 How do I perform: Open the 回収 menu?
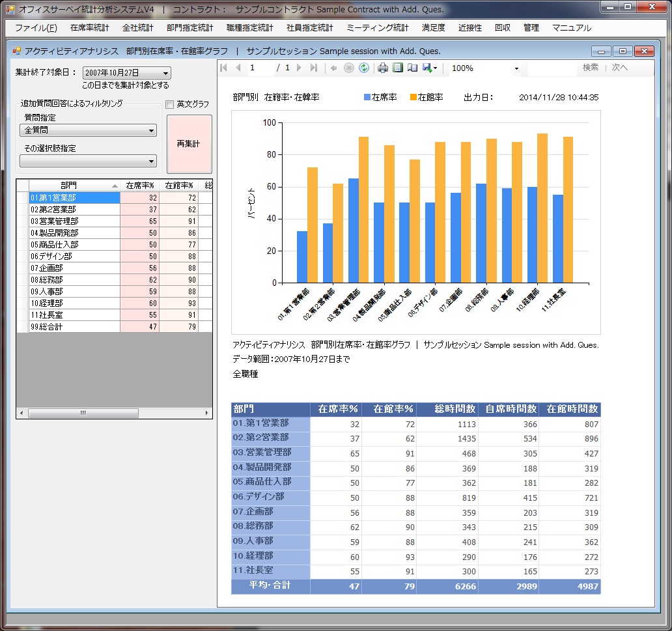click(x=503, y=28)
